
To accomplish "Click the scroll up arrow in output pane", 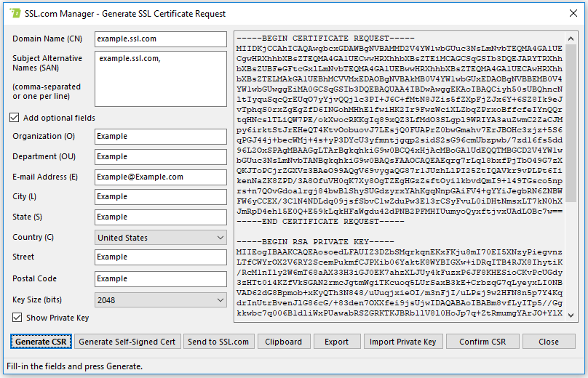I will pos(571,38).
